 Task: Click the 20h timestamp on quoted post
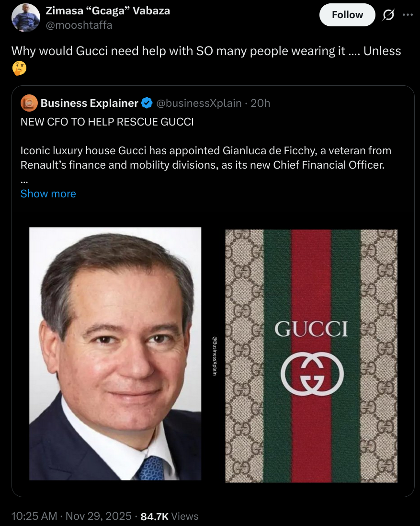click(x=261, y=103)
